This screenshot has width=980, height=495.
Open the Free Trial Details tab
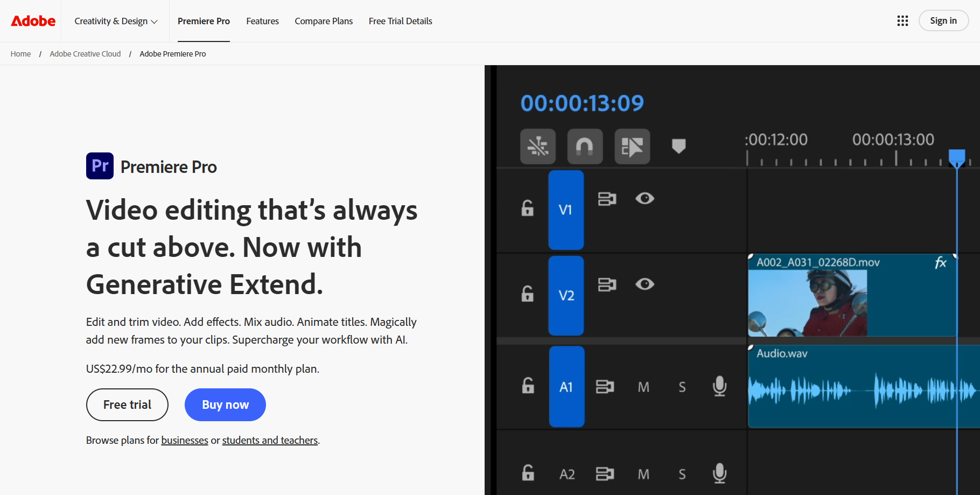click(x=400, y=21)
